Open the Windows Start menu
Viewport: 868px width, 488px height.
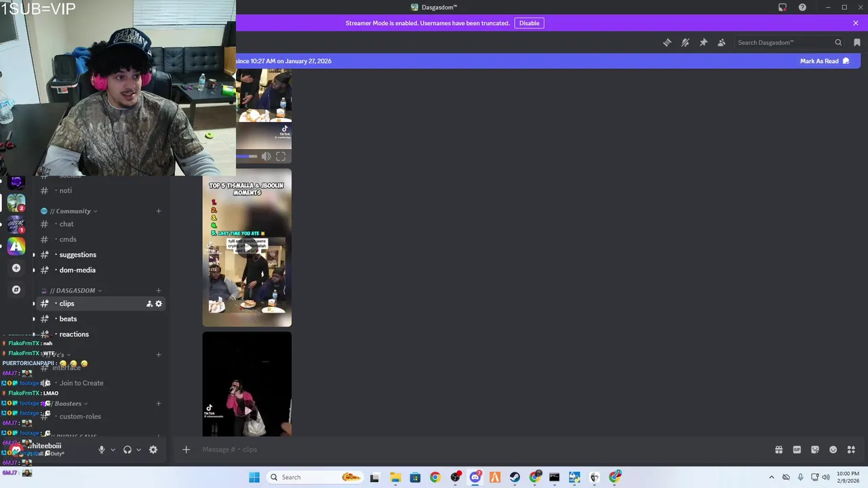(x=254, y=477)
